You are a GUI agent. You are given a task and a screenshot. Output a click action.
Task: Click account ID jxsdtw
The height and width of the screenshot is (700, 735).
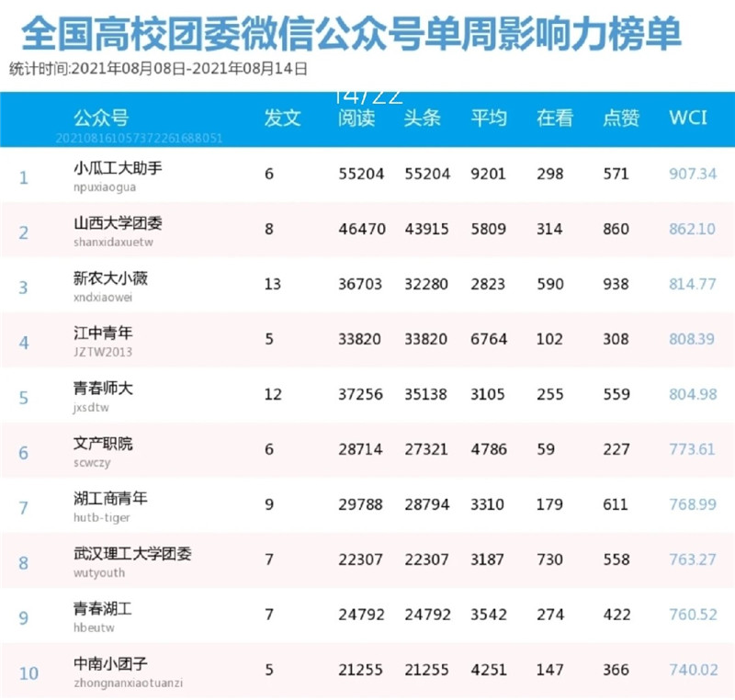pos(91,408)
